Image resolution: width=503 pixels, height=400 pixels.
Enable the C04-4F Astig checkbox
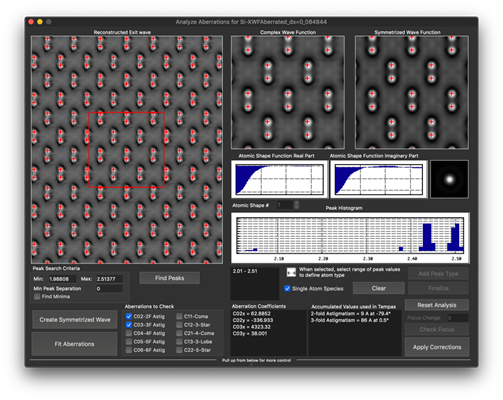tap(129, 333)
